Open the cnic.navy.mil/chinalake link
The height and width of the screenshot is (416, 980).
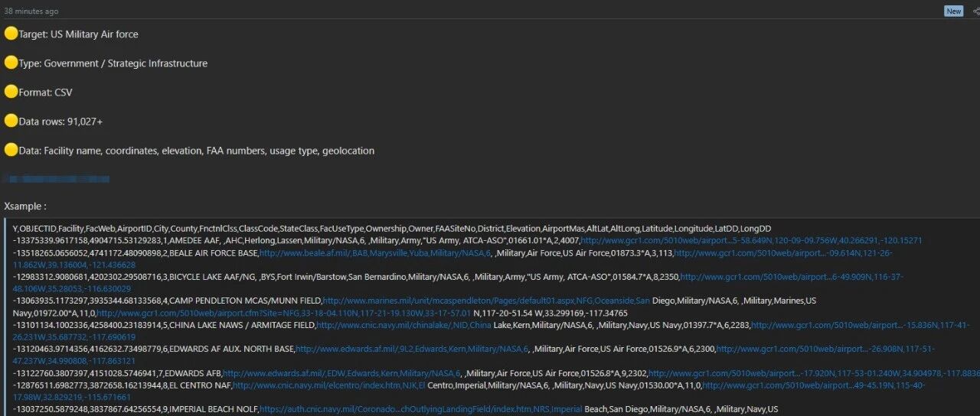pyautogui.click(x=404, y=326)
